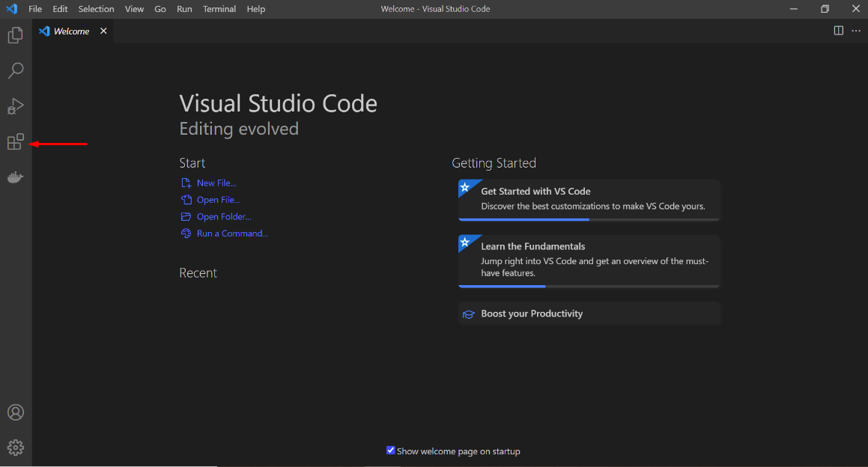Click the Open File icon under Start
Viewport: 868px width, 467px height.
[x=186, y=200]
